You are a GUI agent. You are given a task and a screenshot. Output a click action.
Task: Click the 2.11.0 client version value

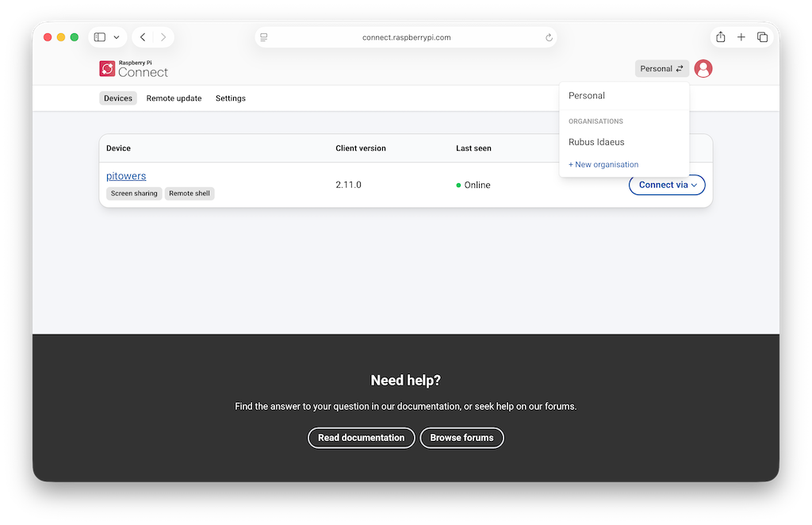click(349, 185)
